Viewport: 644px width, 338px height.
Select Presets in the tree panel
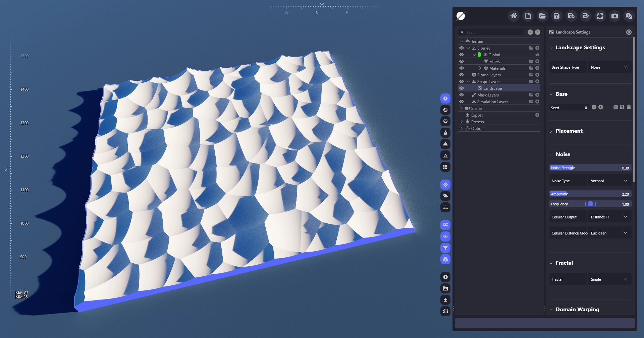tap(477, 122)
